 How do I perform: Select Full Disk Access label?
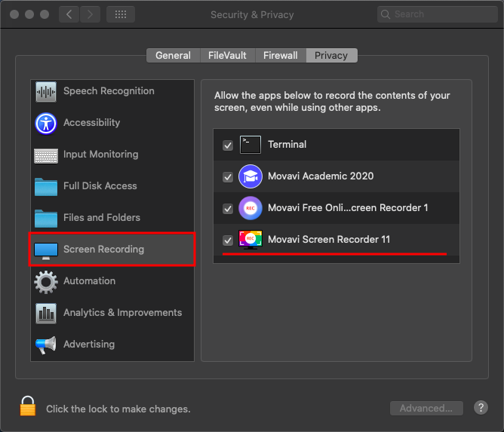pyautogui.click(x=100, y=185)
